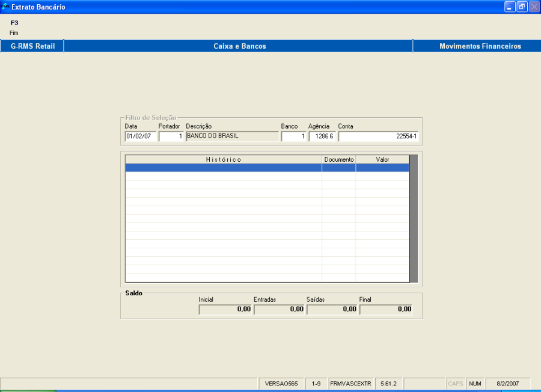The width and height of the screenshot is (541, 392).
Task: Open the Fim command under F3
Action: (x=13, y=32)
